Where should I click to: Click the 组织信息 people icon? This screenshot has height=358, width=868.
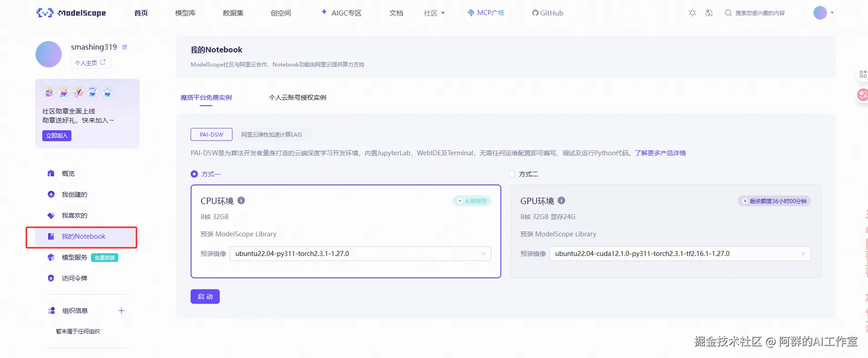51,311
